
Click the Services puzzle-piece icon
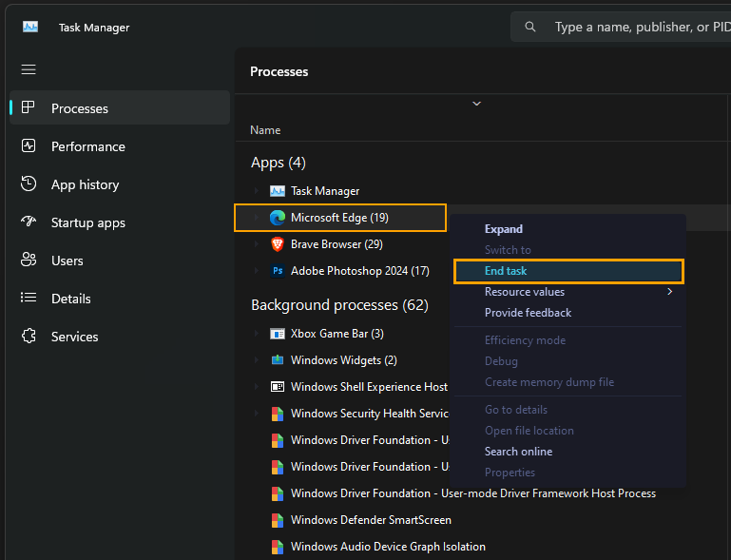[29, 336]
